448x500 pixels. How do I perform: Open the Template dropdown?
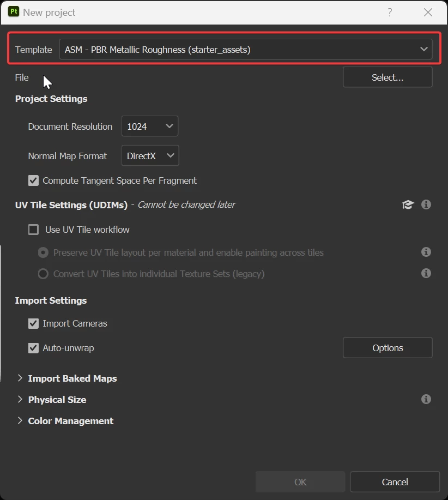pos(246,50)
